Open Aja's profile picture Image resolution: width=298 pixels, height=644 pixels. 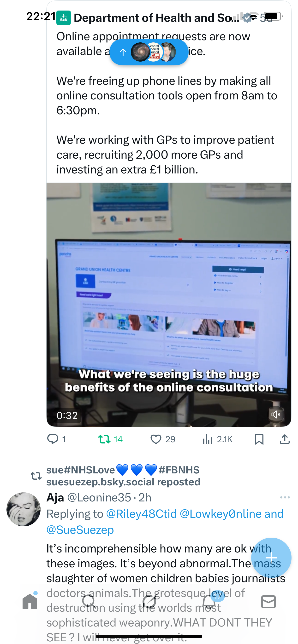click(24, 509)
